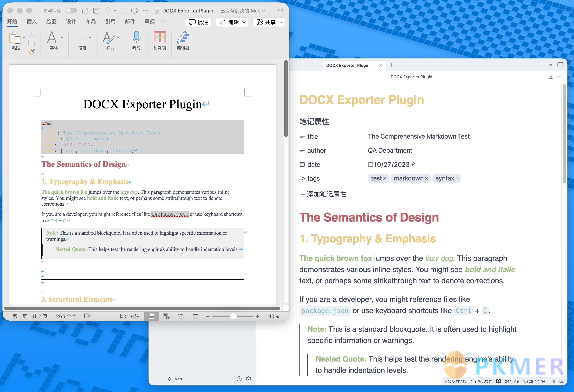Screen dimensions: 574x392
Task: Open the Editing mode dropdown
Action: [x=232, y=22]
